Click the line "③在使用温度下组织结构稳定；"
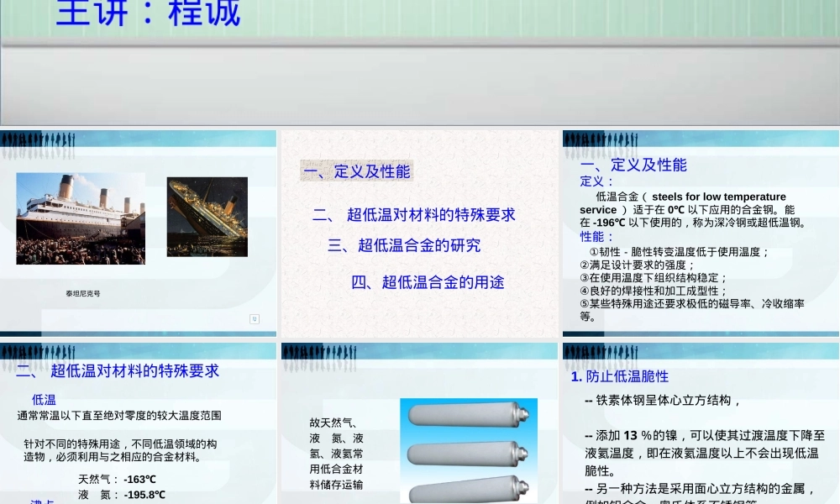840x504 pixels. (654, 278)
